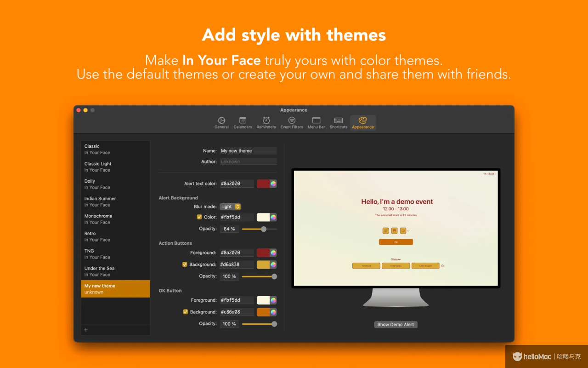Switch to the Calendars tab
The height and width of the screenshot is (368, 588).
tap(243, 123)
